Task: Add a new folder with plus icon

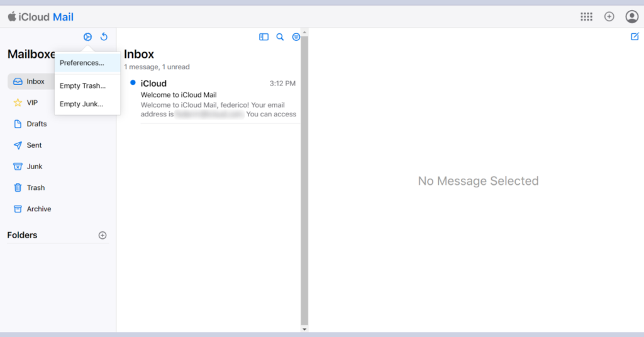Action: pos(103,235)
